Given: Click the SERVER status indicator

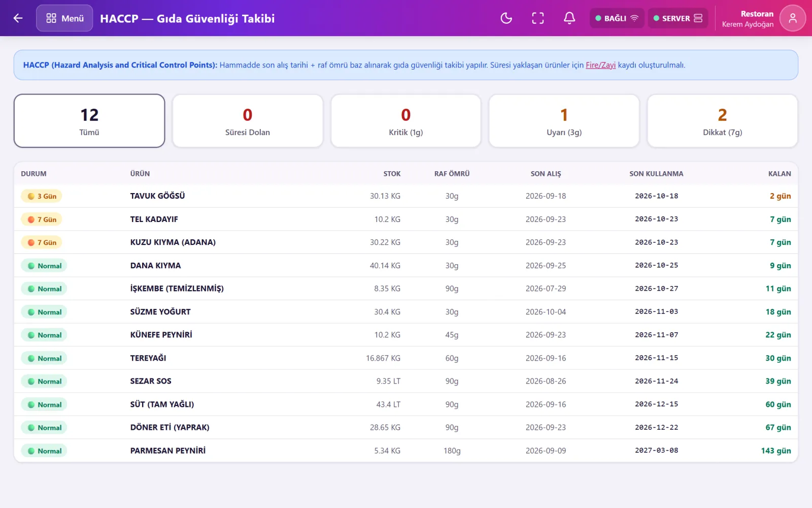Looking at the screenshot, I should (x=678, y=18).
